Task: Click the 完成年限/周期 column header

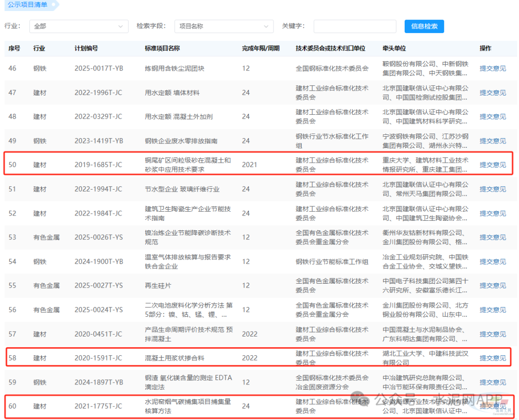Action: pos(260,48)
